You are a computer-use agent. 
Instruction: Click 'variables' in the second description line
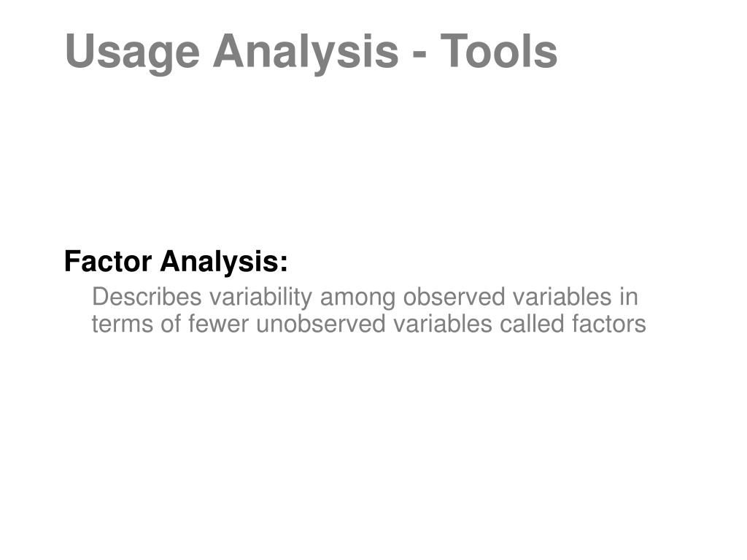click(x=443, y=324)
